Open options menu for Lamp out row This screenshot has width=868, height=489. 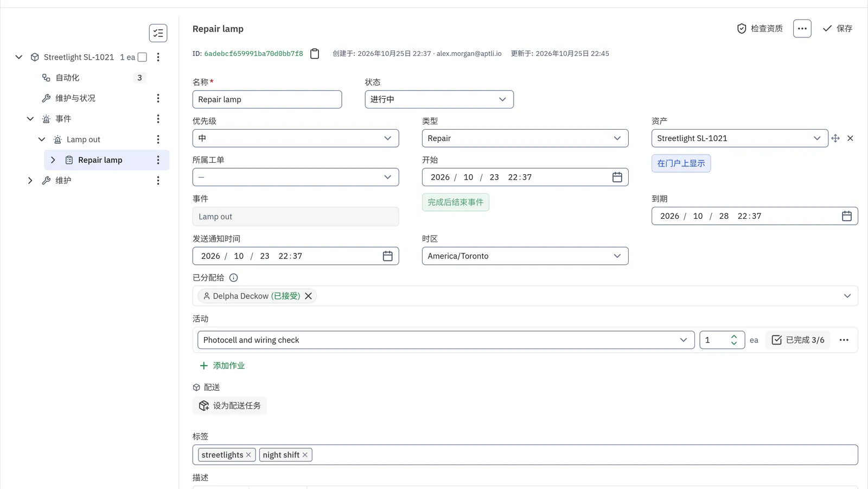click(158, 139)
